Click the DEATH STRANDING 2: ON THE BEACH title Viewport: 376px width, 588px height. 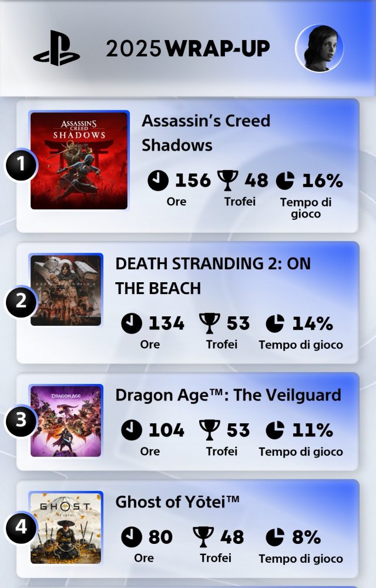(x=213, y=276)
